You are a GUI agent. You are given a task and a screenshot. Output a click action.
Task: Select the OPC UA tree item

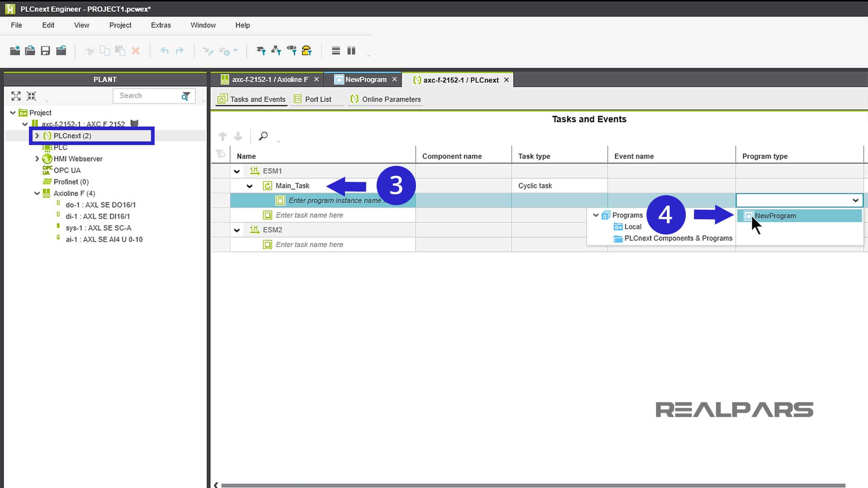(61, 170)
